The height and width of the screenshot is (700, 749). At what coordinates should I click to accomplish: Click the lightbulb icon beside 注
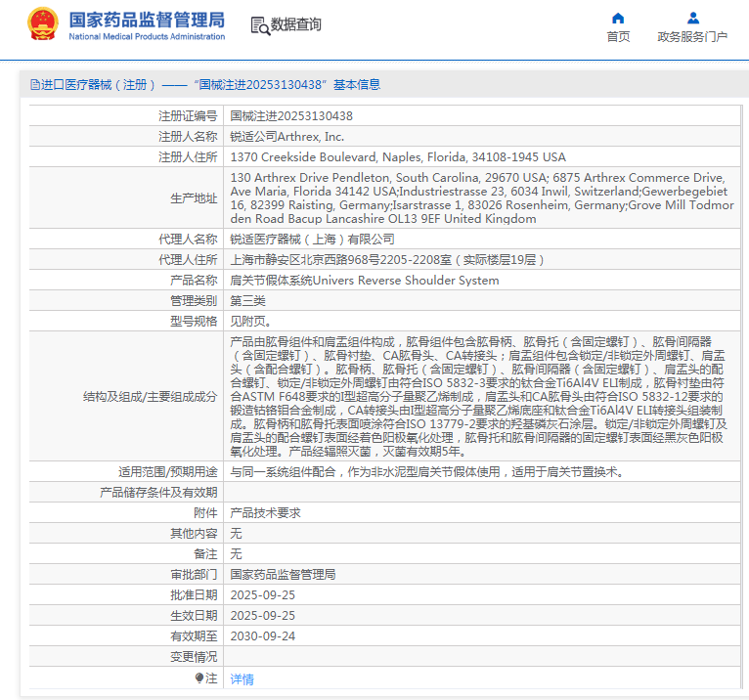(199, 678)
